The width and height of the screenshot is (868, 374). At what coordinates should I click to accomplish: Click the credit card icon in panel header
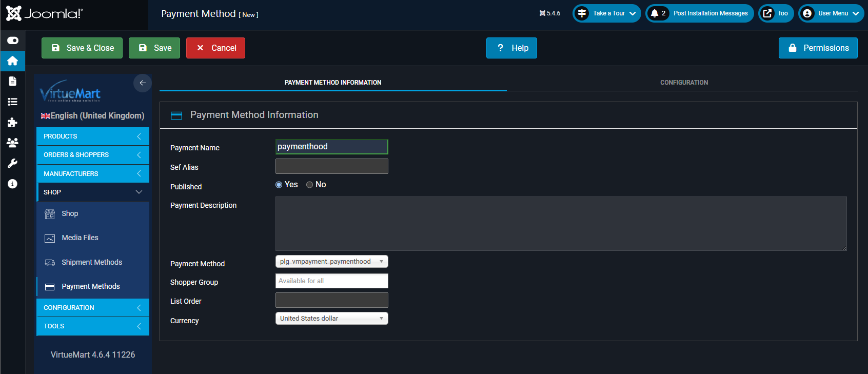coord(176,115)
